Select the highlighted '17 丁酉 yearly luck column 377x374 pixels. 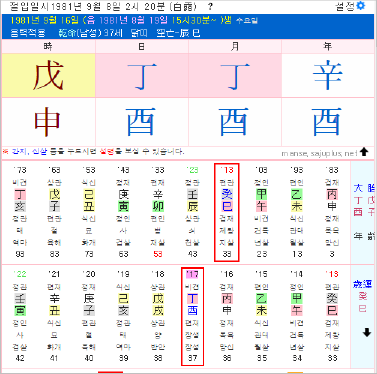click(192, 316)
